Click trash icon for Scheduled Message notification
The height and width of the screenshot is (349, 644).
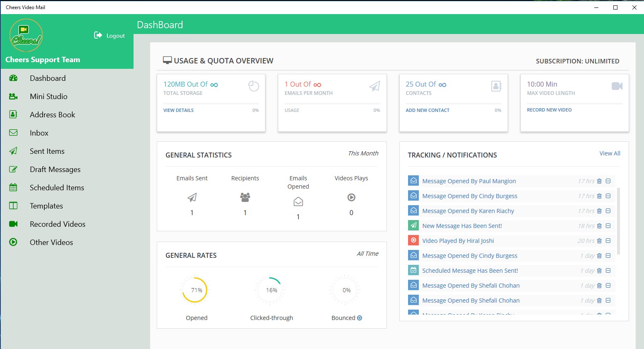click(x=599, y=271)
